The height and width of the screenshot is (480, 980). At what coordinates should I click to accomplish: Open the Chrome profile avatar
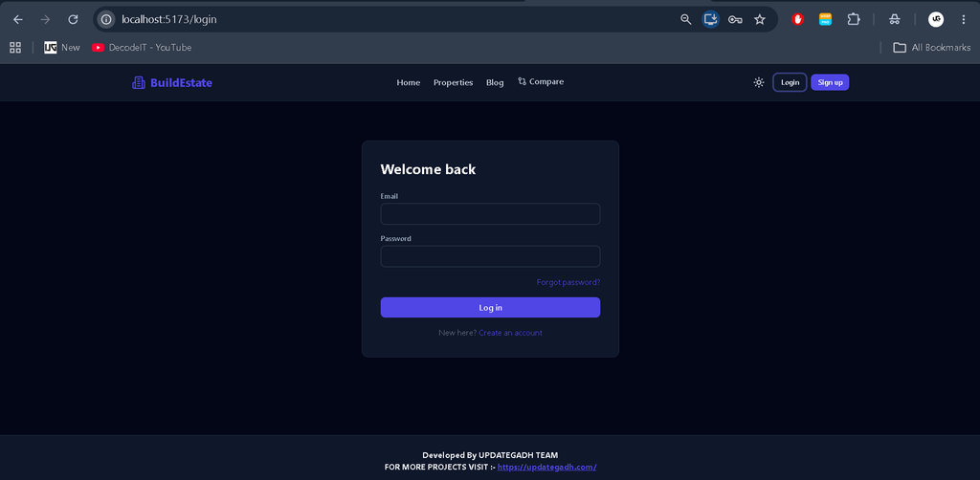click(936, 19)
